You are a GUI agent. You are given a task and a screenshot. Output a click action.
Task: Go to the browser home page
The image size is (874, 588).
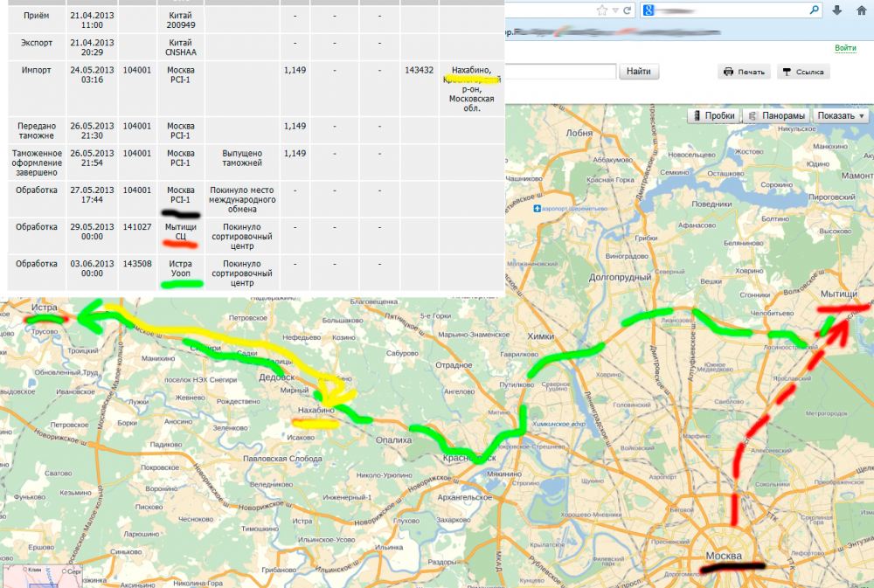pos(862,10)
